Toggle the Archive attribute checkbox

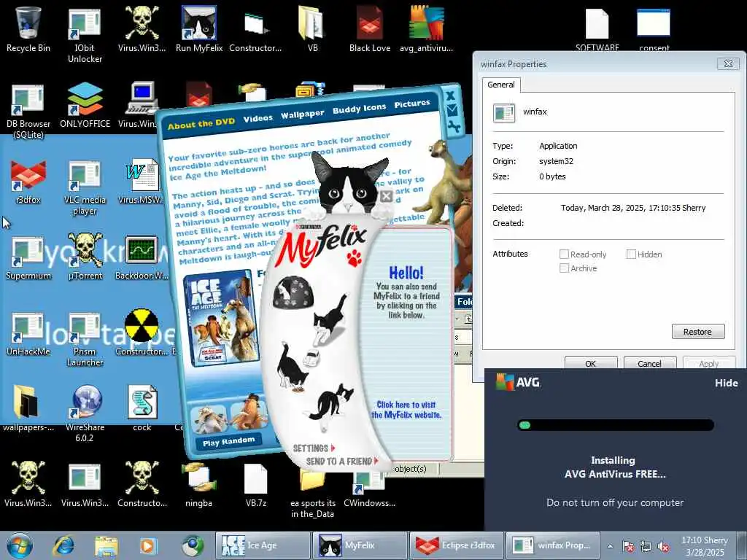pyautogui.click(x=564, y=268)
